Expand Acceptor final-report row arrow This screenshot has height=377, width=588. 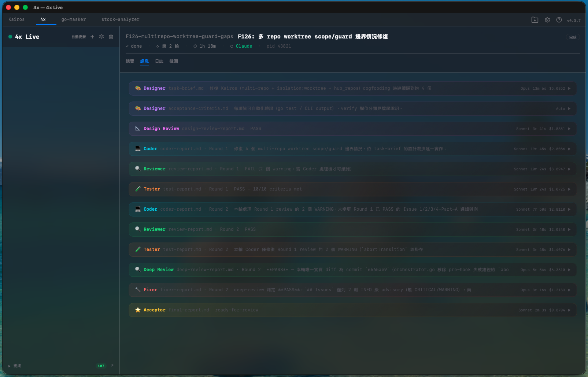pyautogui.click(x=569, y=310)
